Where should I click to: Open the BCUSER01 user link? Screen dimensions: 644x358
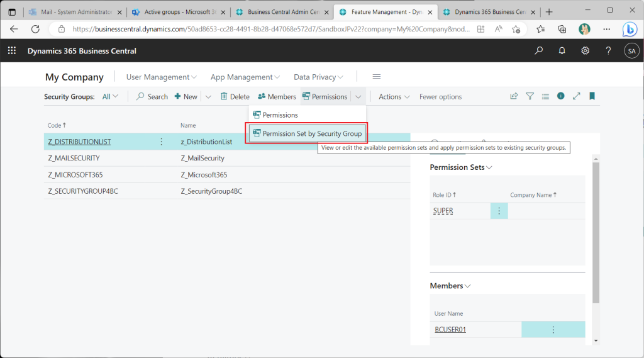(450, 330)
